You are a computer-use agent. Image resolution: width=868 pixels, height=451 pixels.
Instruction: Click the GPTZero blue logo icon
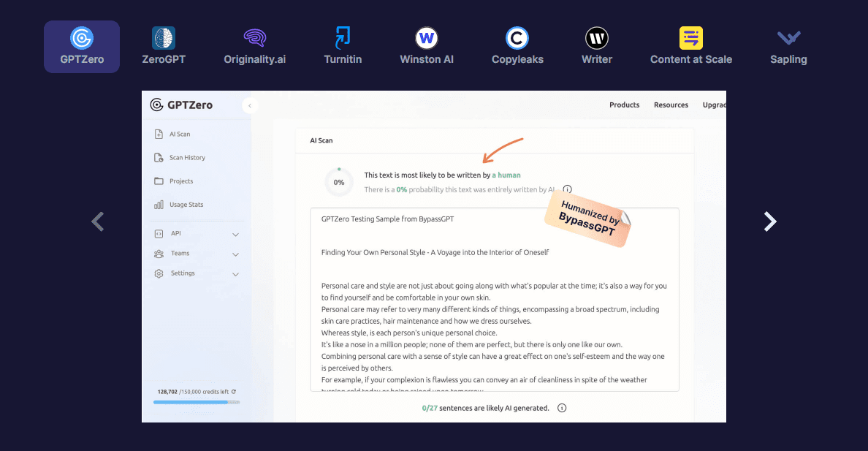82,38
